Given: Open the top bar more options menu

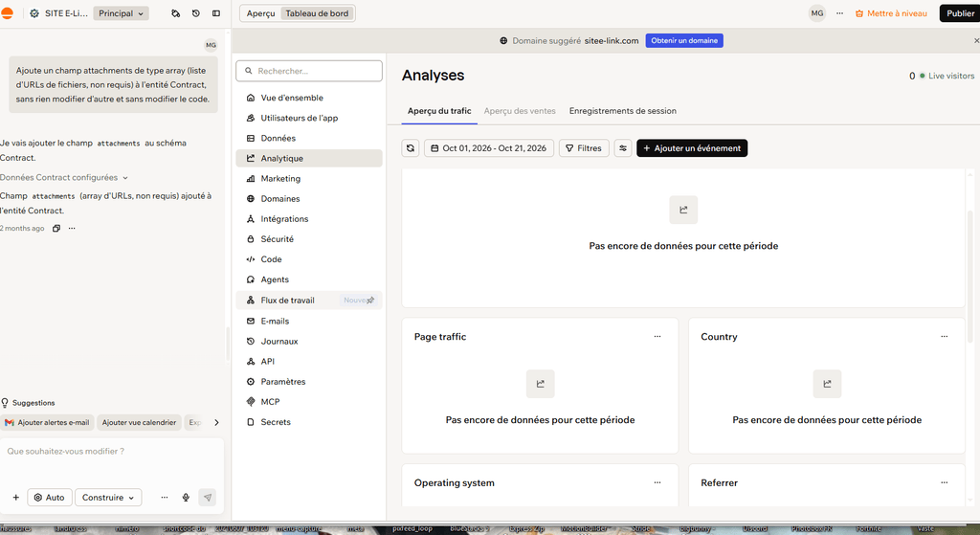Looking at the screenshot, I should 839,13.
